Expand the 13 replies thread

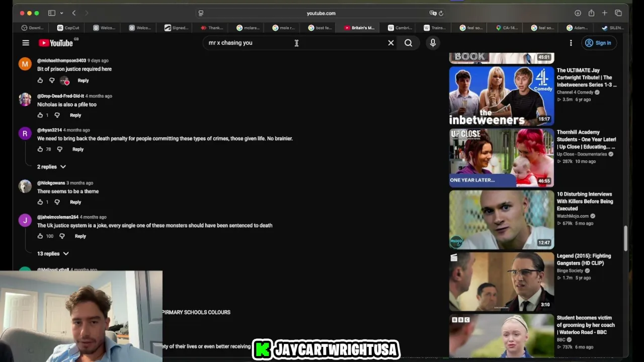tap(53, 254)
